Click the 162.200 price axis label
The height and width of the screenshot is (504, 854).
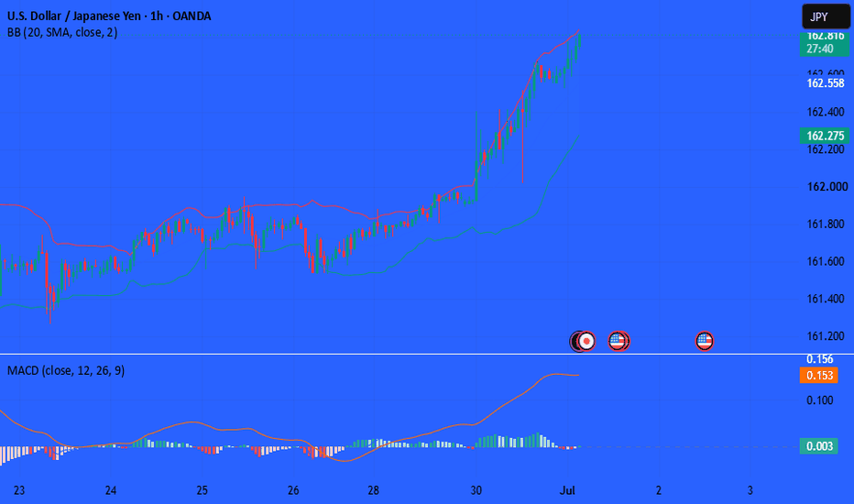tap(825, 149)
